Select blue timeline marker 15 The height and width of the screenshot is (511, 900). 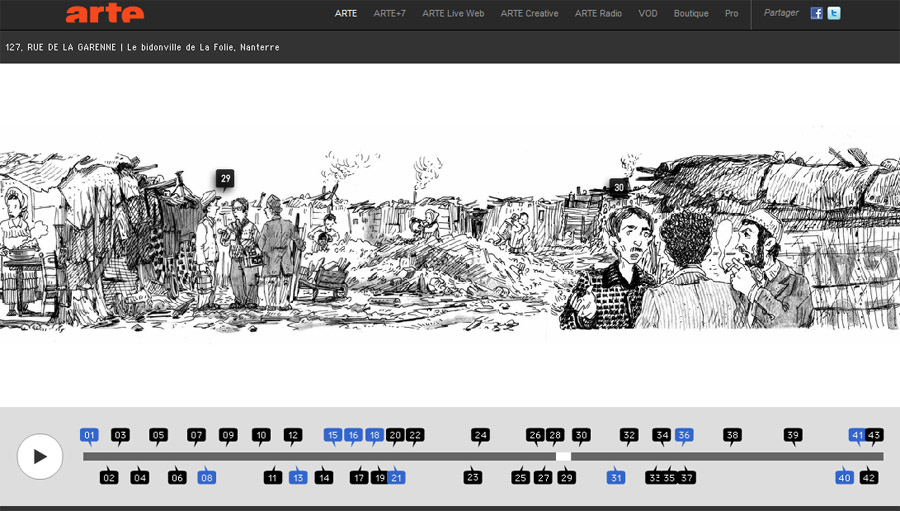click(x=332, y=435)
